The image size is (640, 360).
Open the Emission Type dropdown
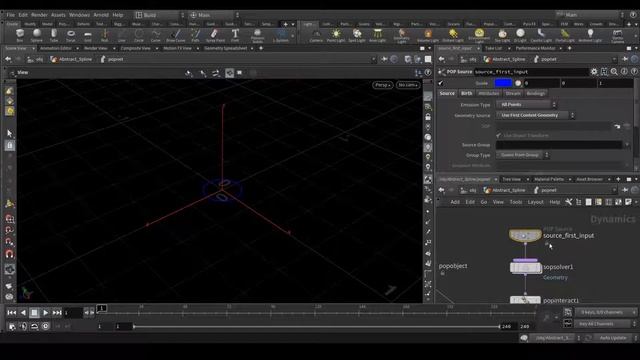527,104
